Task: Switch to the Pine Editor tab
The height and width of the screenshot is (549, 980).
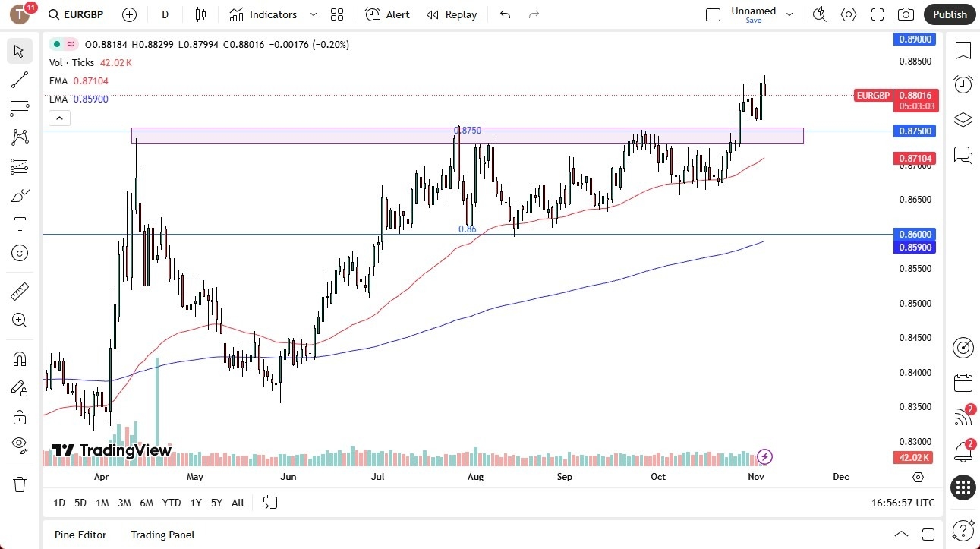Action: pyautogui.click(x=80, y=535)
